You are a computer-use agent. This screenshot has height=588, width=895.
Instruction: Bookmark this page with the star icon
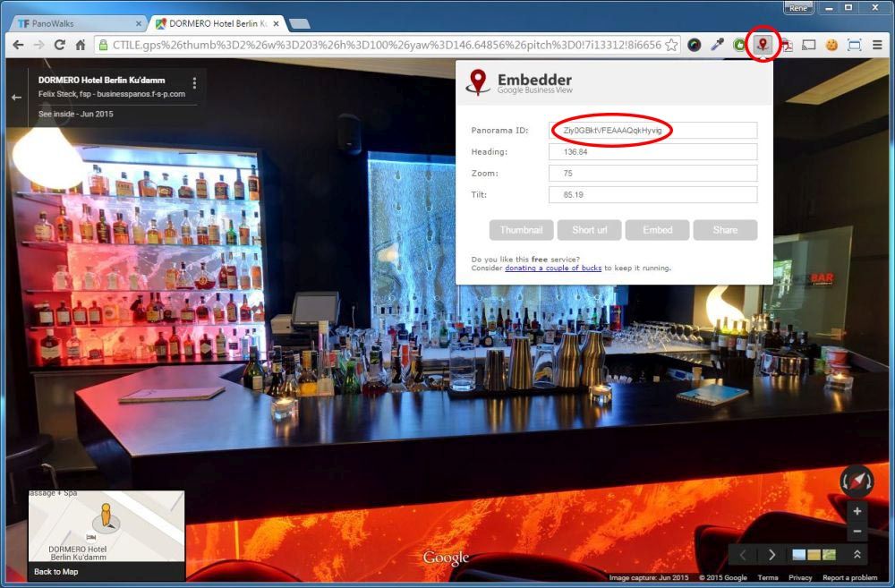coord(671,45)
